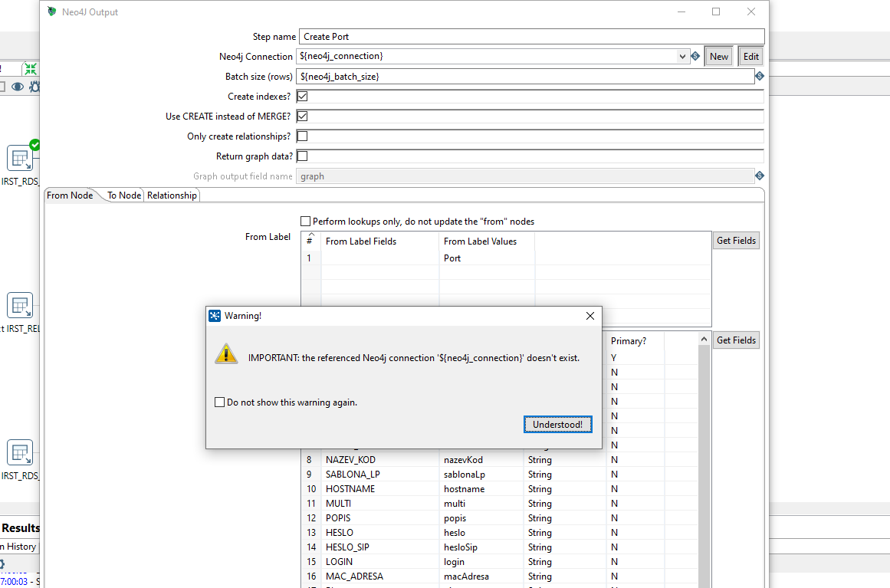Check Do not show this warning again
Image resolution: width=890 pixels, height=588 pixels.
219,402
